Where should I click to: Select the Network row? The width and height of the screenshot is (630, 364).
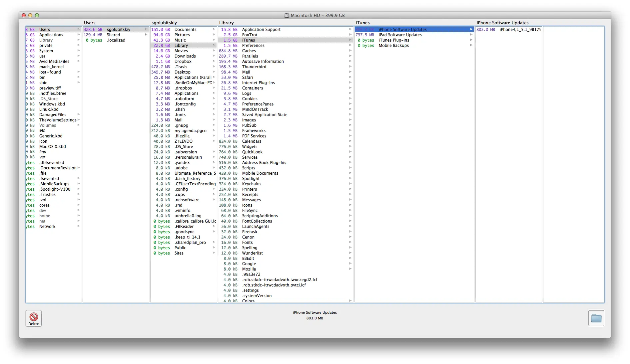[x=53, y=227]
